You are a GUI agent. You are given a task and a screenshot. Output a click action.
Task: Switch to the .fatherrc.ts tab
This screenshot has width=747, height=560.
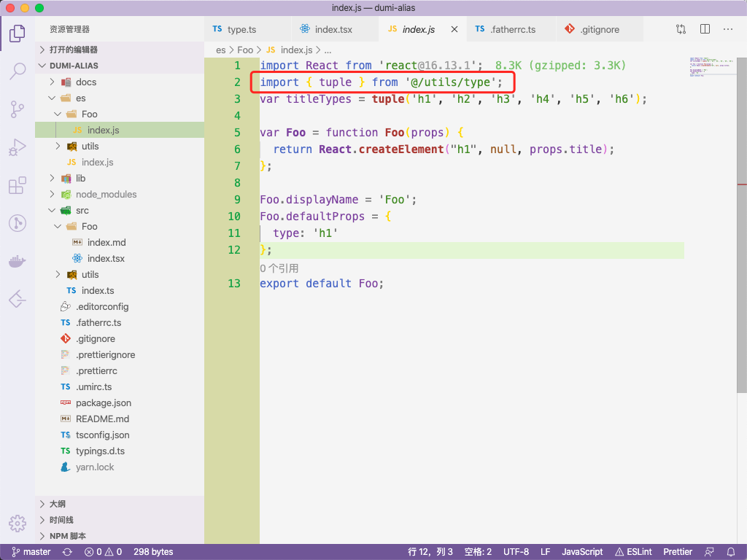point(511,29)
